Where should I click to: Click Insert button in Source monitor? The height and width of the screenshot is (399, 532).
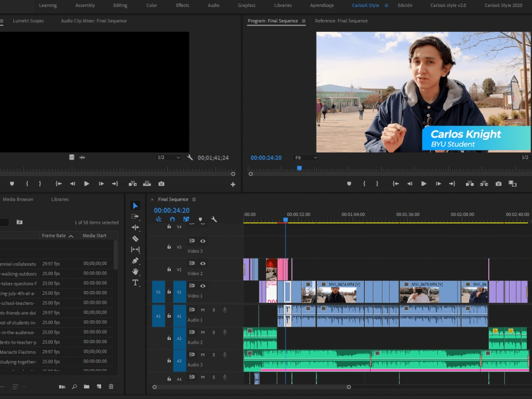[x=132, y=184]
